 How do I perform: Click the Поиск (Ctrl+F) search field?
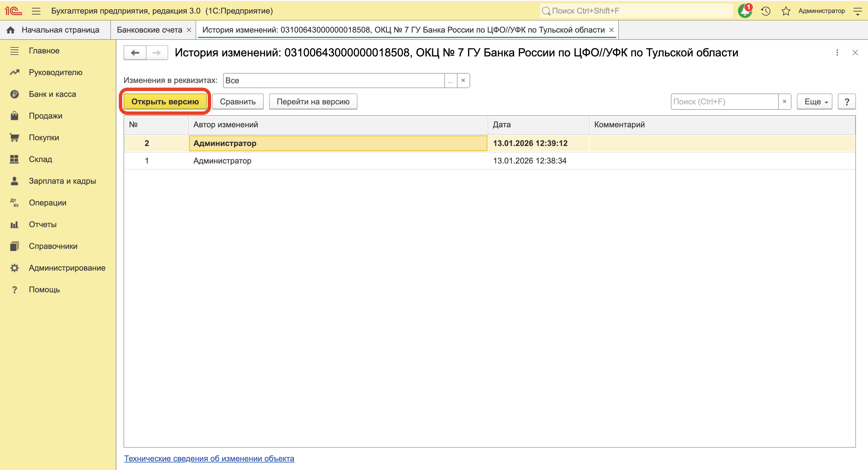[x=725, y=101]
